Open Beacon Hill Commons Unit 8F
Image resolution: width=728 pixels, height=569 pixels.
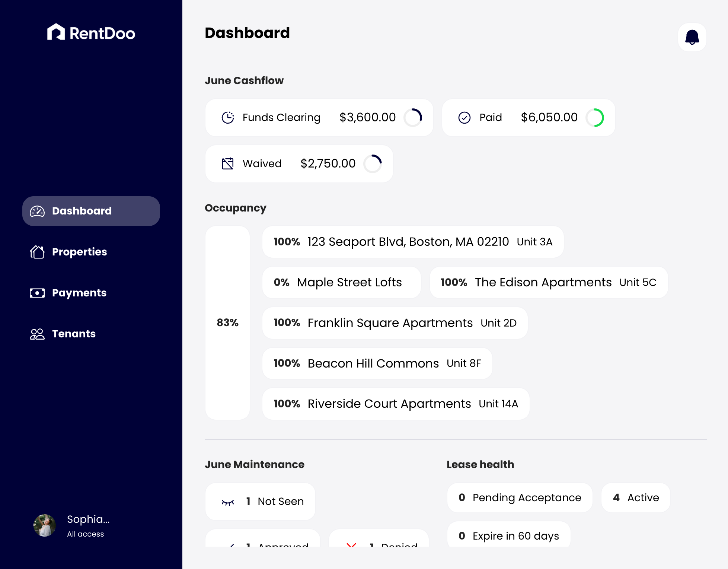pyautogui.click(x=377, y=364)
